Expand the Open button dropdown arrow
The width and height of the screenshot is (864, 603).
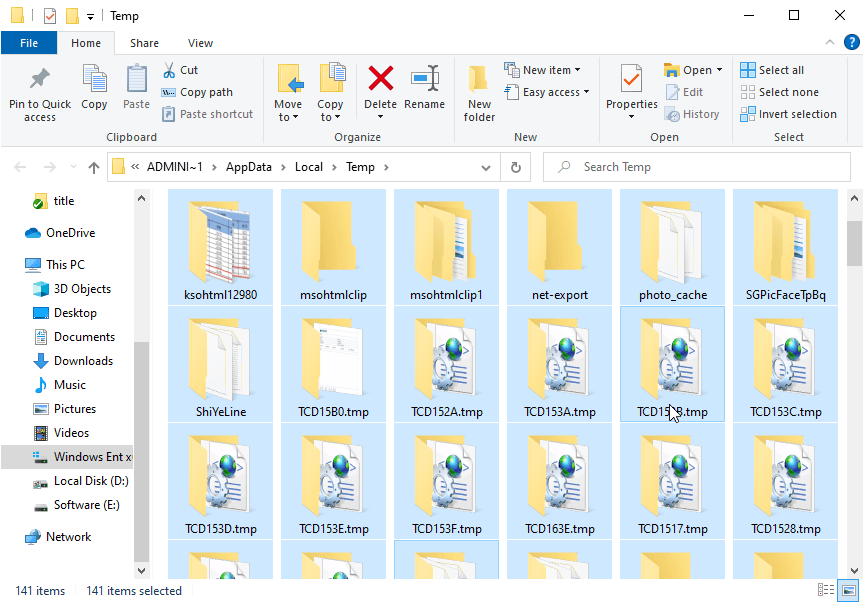719,70
